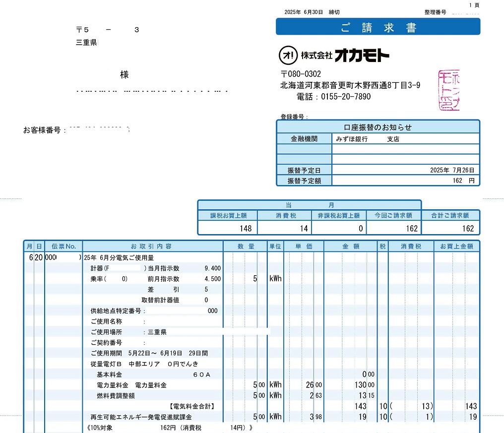
Task: Click the 《10%対象 162円 tax summary line
Action: pos(170,428)
